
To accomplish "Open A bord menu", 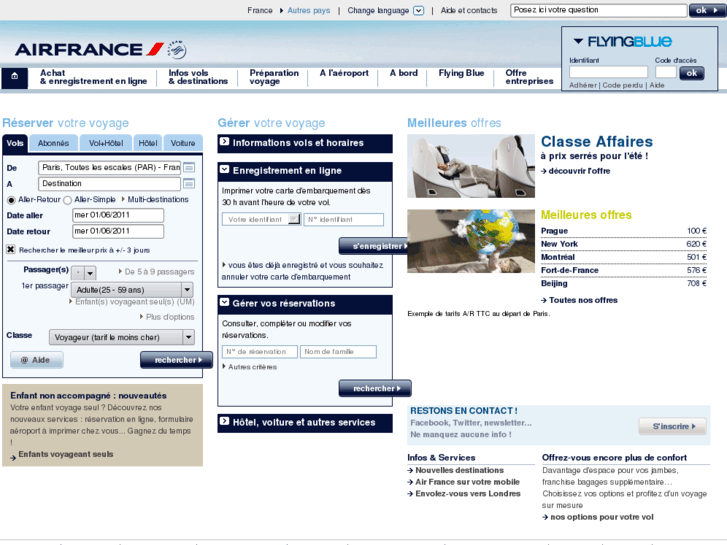I will coord(403,73).
